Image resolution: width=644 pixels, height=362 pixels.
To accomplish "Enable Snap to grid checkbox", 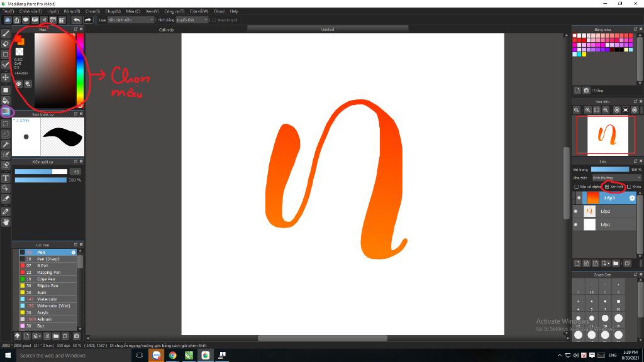I will [214, 20].
